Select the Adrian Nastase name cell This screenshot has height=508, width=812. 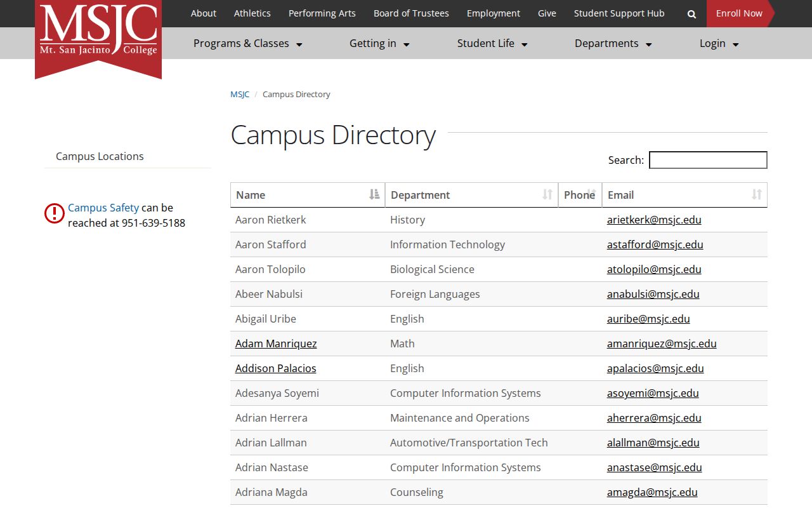tap(308, 467)
